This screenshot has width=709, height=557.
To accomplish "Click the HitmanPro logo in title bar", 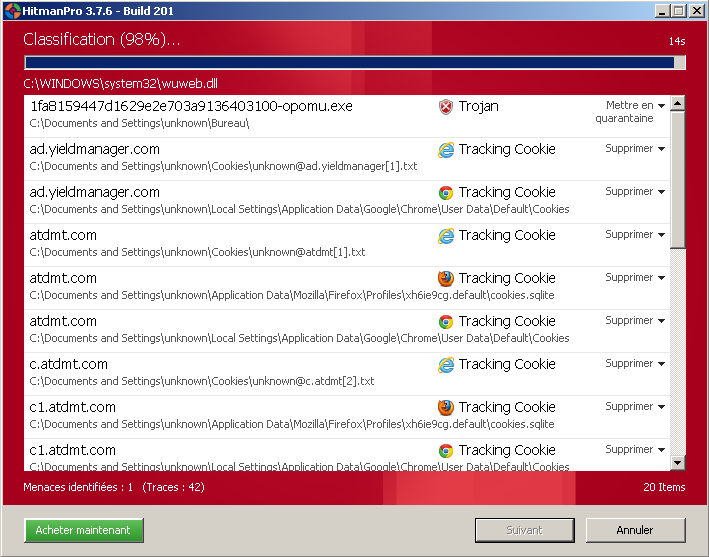I will pyautogui.click(x=12, y=10).
